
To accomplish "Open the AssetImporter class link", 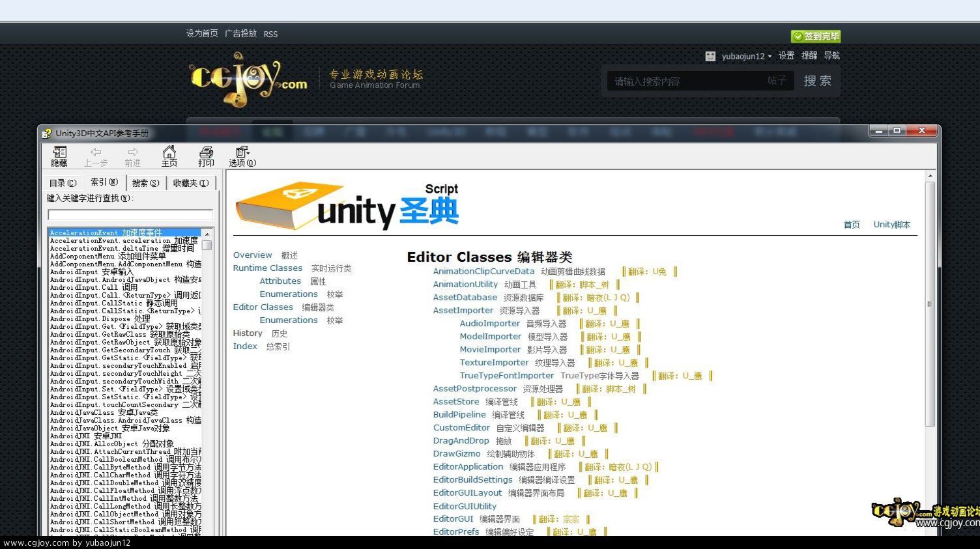I will [463, 311].
